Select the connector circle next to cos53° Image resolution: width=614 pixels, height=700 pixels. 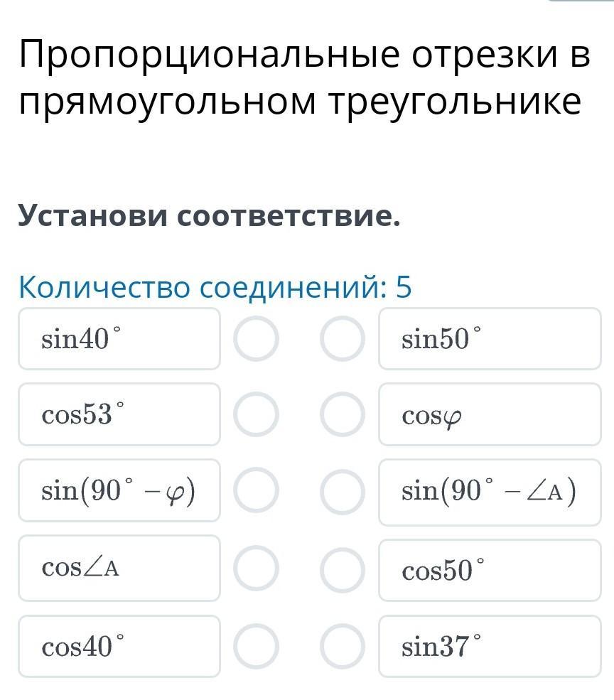click(x=256, y=415)
